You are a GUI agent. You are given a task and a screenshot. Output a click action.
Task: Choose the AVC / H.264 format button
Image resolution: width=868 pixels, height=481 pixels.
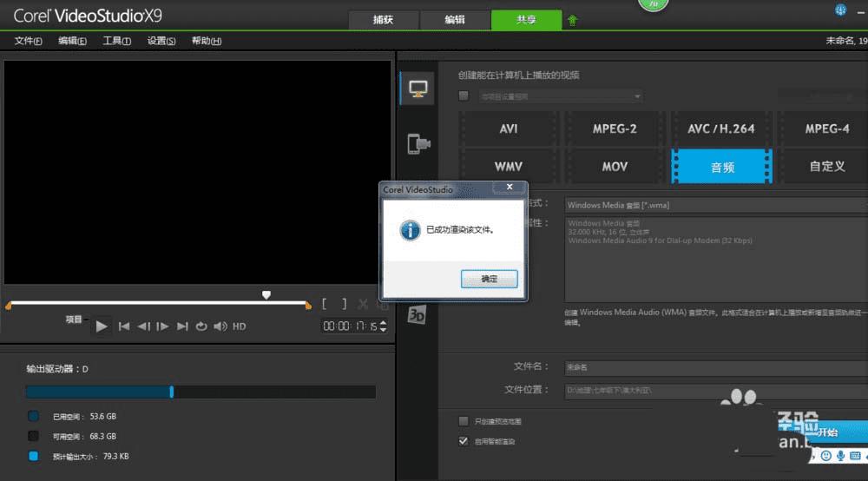(720, 128)
